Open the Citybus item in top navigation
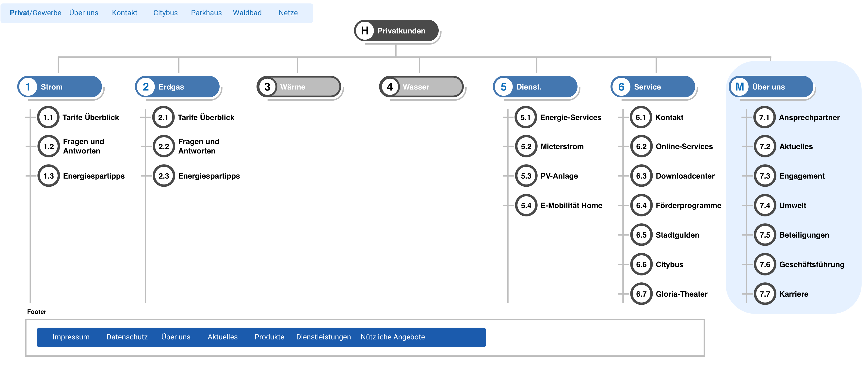 (165, 13)
